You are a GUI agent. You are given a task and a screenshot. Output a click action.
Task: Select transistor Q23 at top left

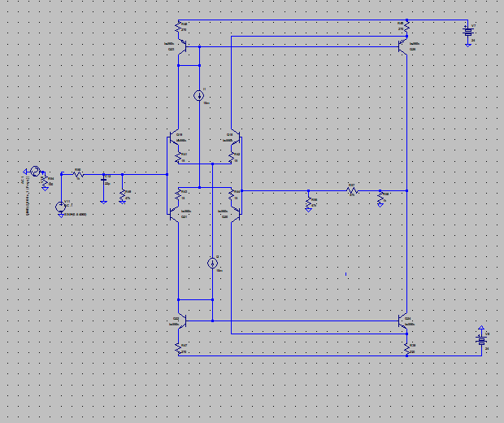pyautogui.click(x=182, y=47)
